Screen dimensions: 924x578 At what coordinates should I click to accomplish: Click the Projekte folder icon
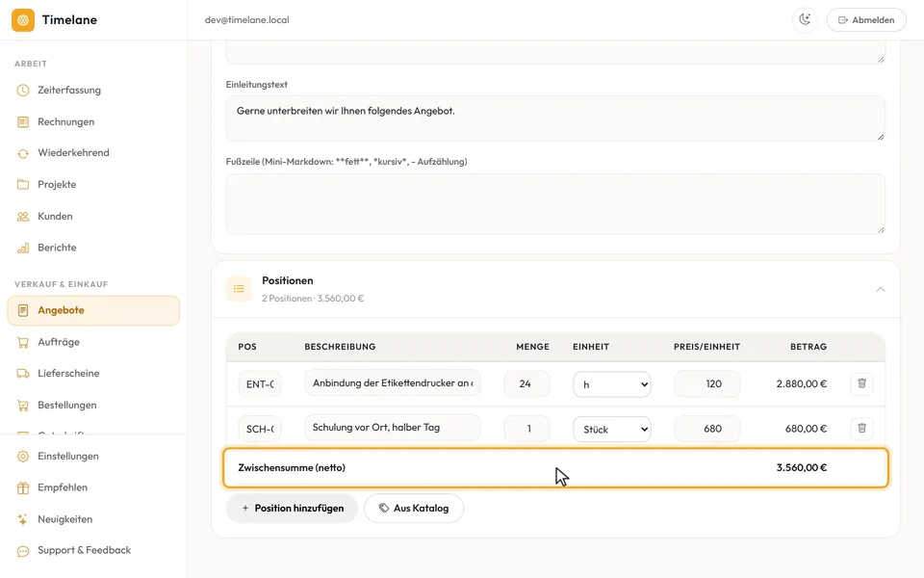tap(23, 185)
